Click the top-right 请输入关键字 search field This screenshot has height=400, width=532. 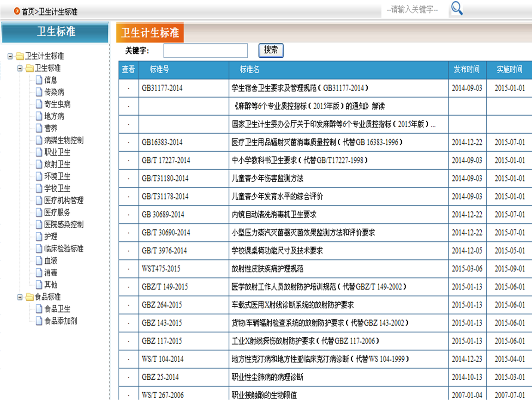tap(414, 8)
